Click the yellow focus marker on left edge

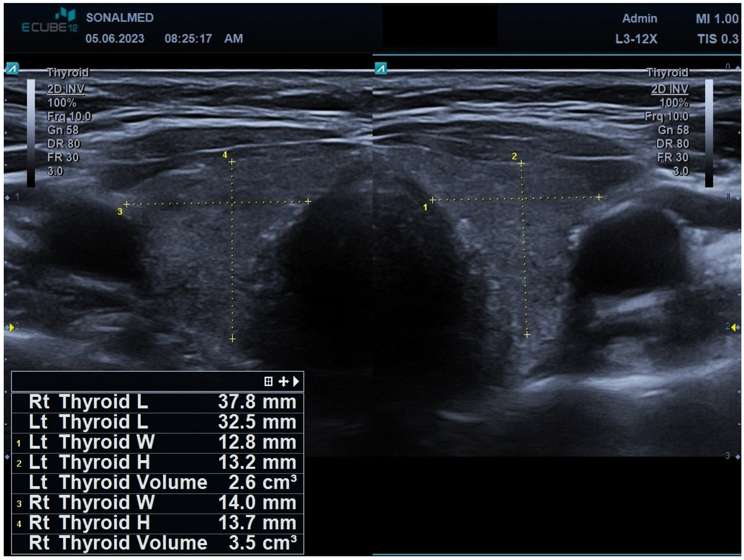pos(12,327)
